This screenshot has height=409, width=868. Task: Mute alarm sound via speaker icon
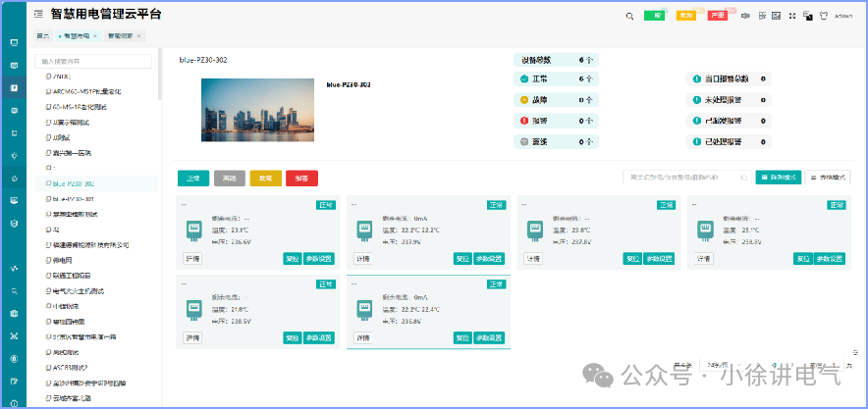coord(745,16)
